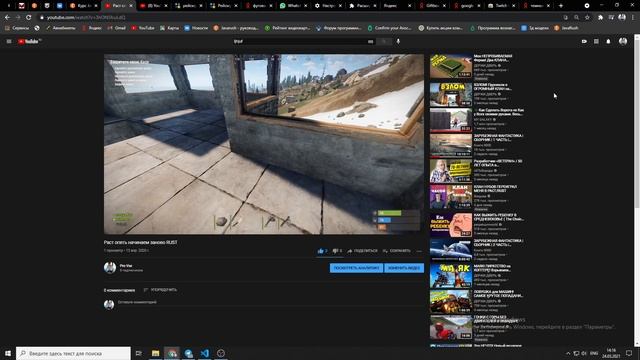640x360 pixels.
Task: Open the Pro Vse channel name link
Action: [x=126, y=266]
